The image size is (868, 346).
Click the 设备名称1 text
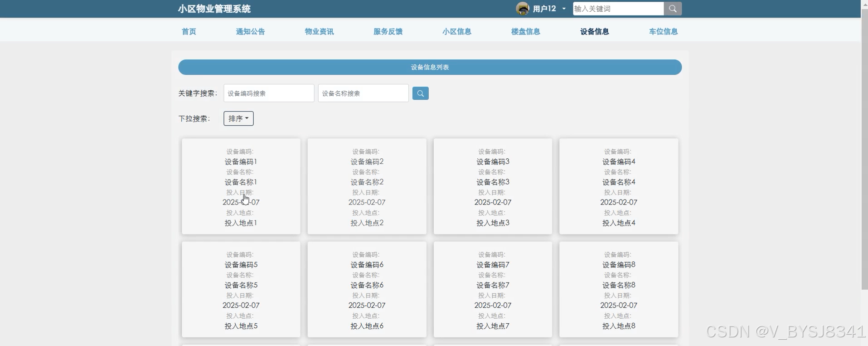click(241, 182)
